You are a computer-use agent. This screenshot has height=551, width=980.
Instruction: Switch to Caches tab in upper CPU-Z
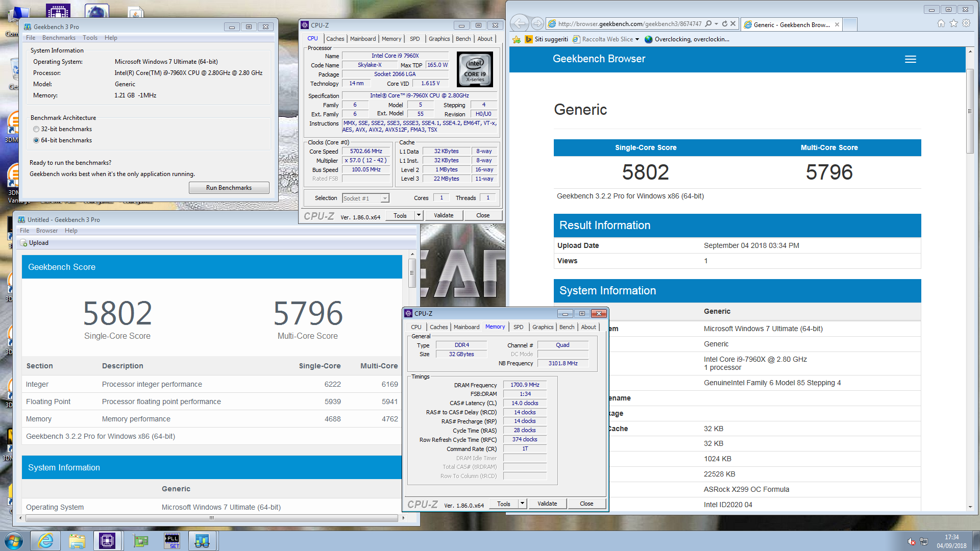pos(335,39)
